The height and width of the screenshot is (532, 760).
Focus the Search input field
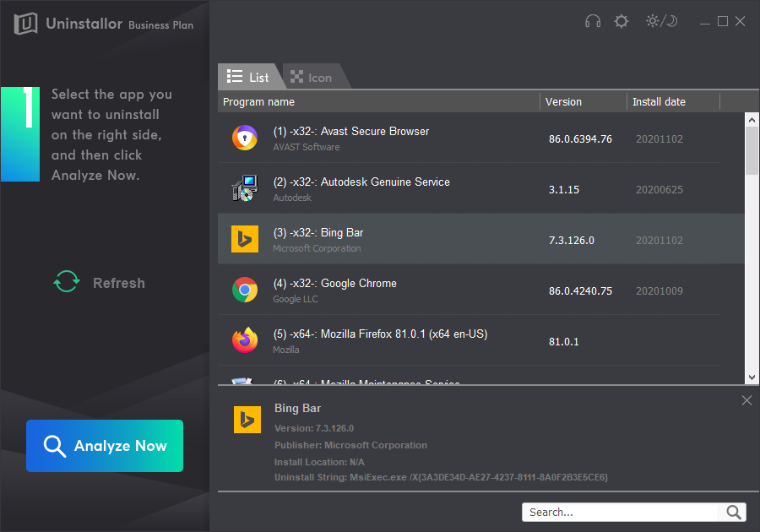(x=622, y=512)
